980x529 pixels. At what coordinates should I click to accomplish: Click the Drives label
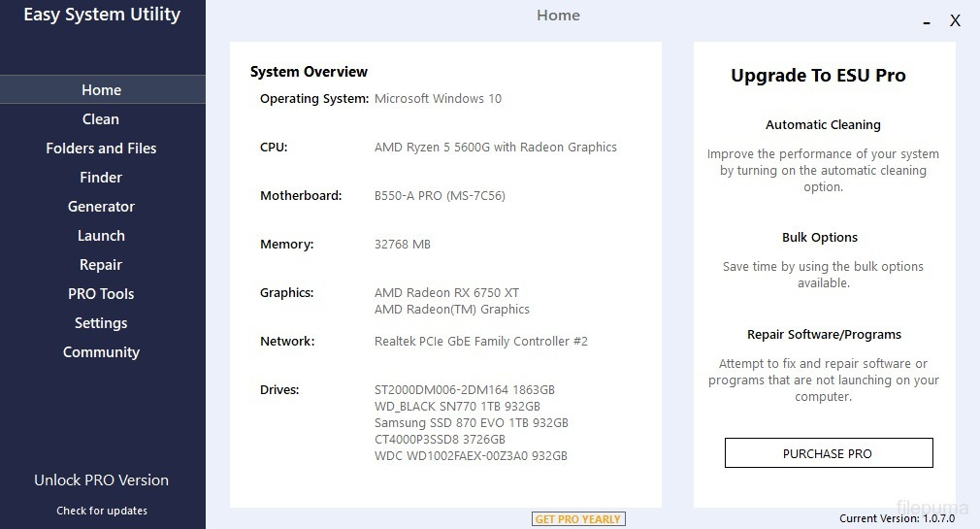[x=279, y=389]
